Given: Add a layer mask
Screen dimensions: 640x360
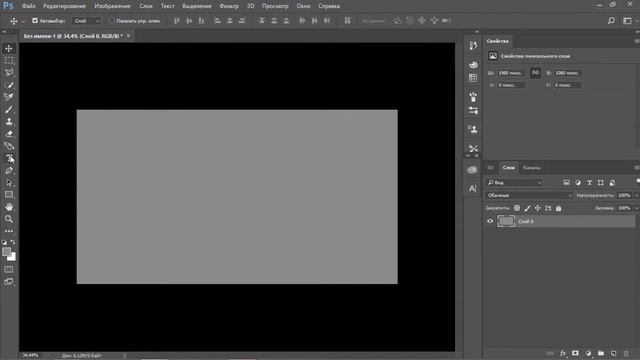Looking at the screenshot, I should (x=575, y=353).
